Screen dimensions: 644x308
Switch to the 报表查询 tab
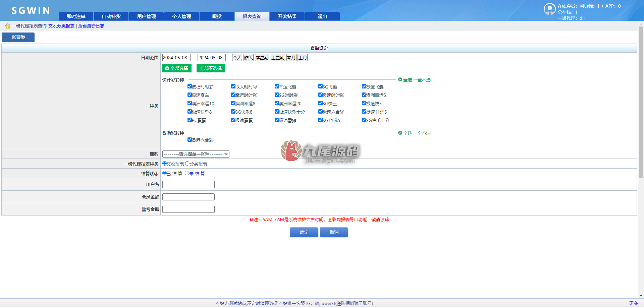pos(252,16)
